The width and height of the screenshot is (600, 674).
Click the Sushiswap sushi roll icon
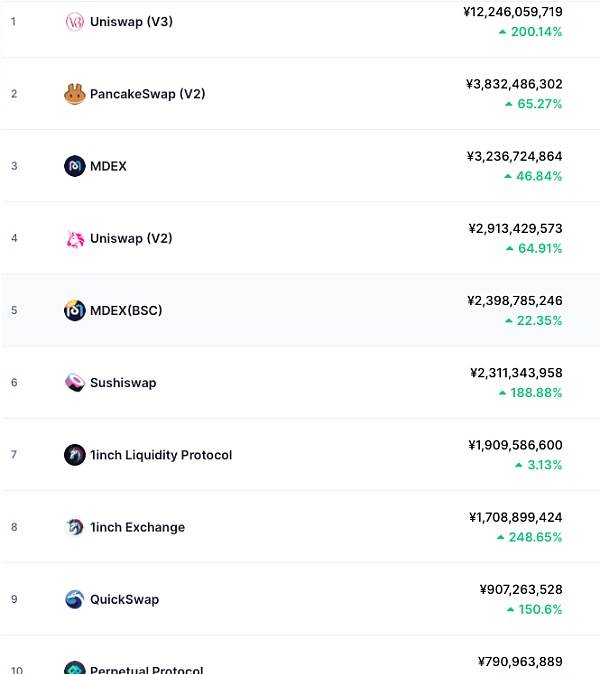[x=74, y=383]
